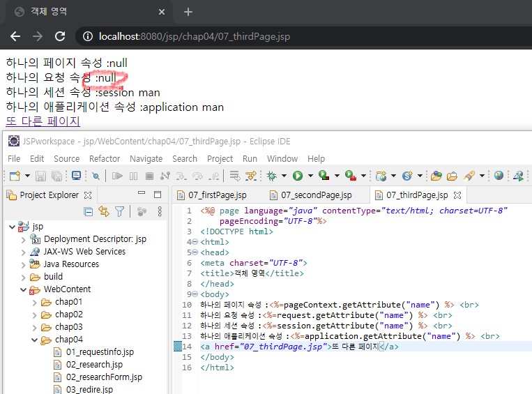Click the browser back arrow
Image resolution: width=532 pixels, height=394 pixels.
[15, 36]
